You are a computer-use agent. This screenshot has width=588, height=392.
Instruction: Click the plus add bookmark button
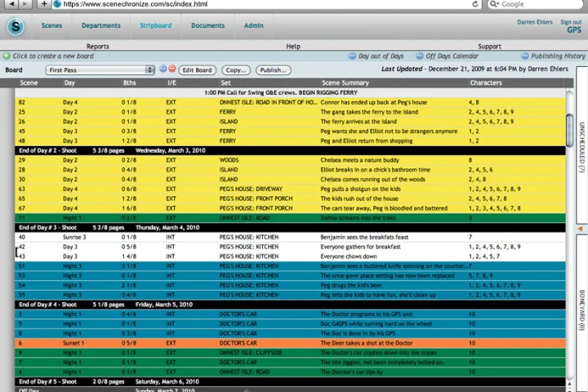(44, 4)
